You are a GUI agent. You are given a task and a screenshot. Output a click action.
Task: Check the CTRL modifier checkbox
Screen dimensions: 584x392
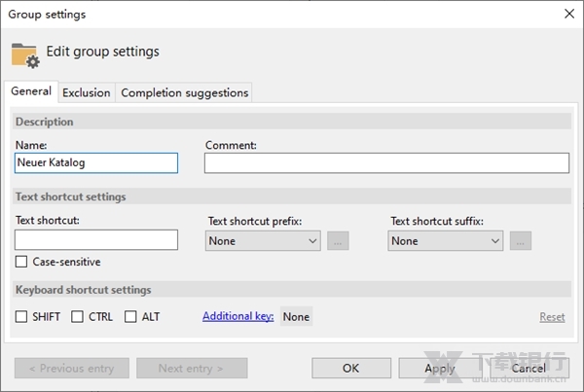tap(78, 317)
